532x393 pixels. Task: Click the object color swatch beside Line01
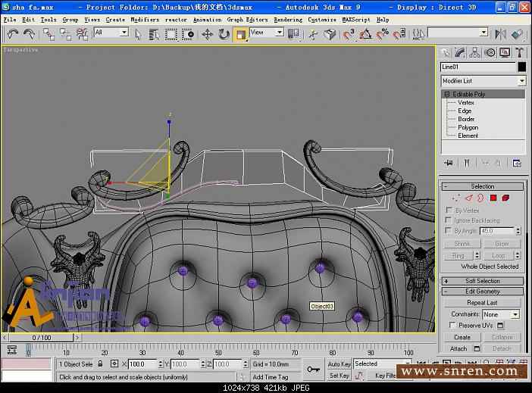(521, 67)
